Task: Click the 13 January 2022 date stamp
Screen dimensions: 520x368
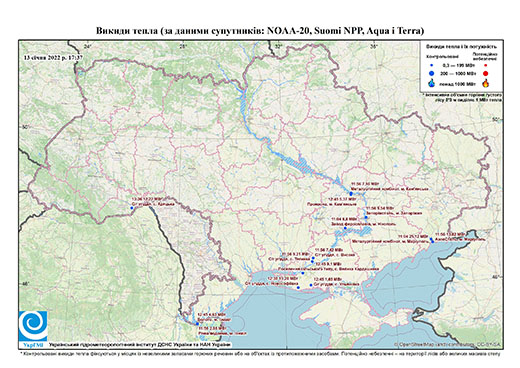Action: click(x=53, y=57)
